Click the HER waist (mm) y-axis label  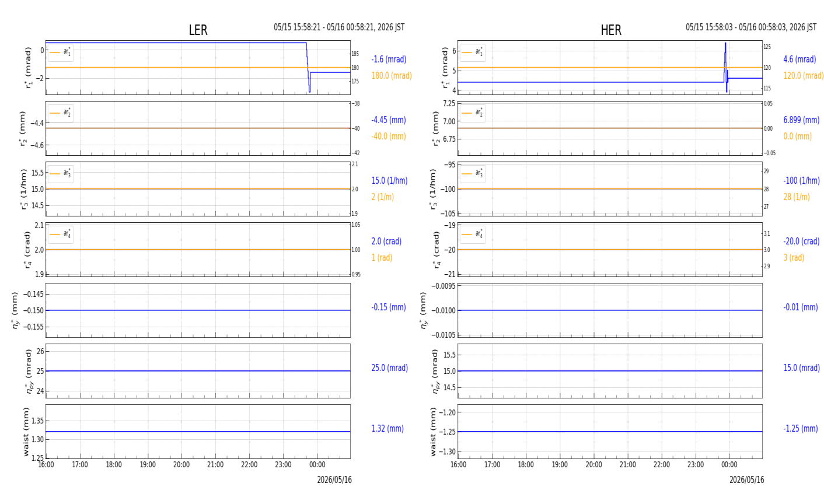(434, 432)
